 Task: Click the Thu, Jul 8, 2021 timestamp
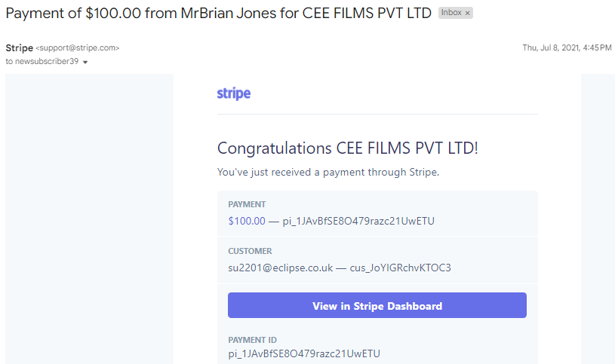coord(567,47)
